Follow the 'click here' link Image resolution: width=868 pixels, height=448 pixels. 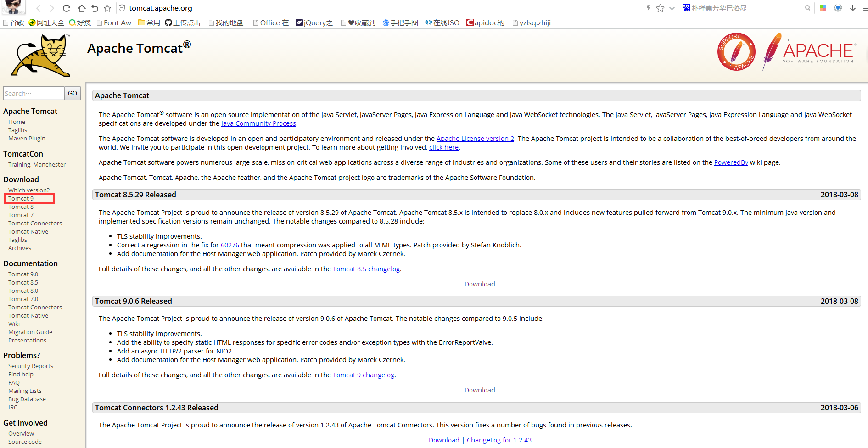tap(444, 147)
